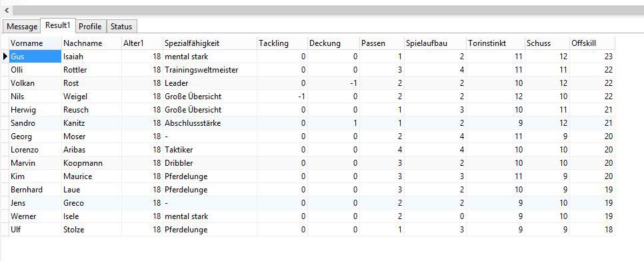Click the current row indicator arrow
This screenshot has width=644, height=261.
[5, 57]
